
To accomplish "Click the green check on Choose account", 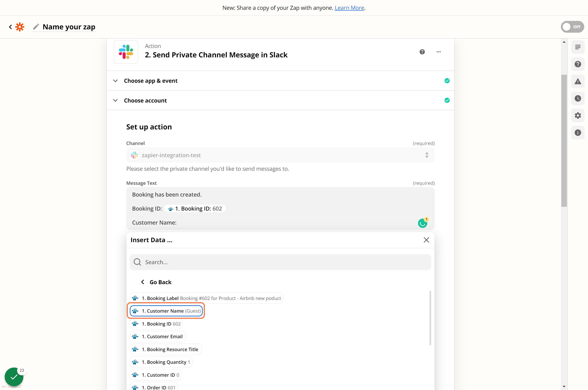I will pos(447,100).
